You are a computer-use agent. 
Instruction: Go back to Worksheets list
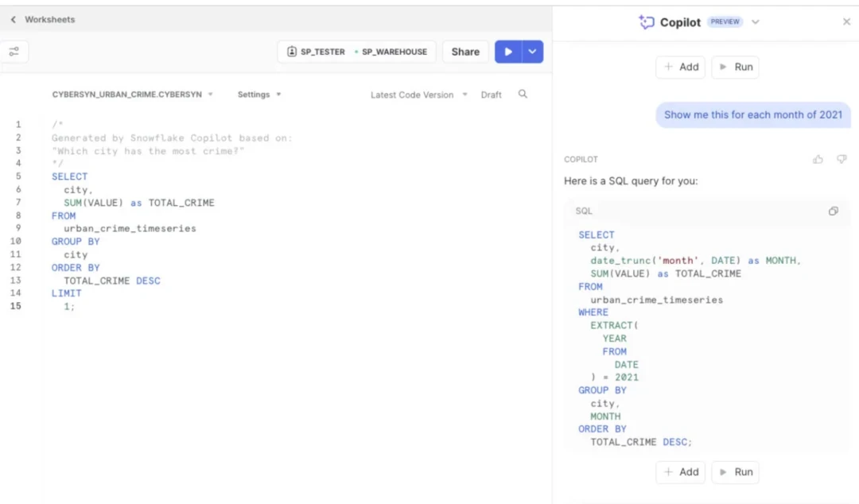coord(43,19)
